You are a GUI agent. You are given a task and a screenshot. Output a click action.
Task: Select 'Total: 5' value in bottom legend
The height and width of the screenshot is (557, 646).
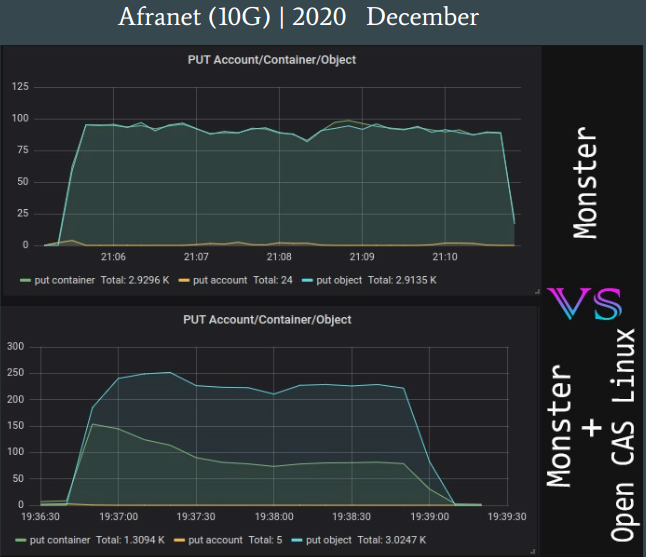265,540
